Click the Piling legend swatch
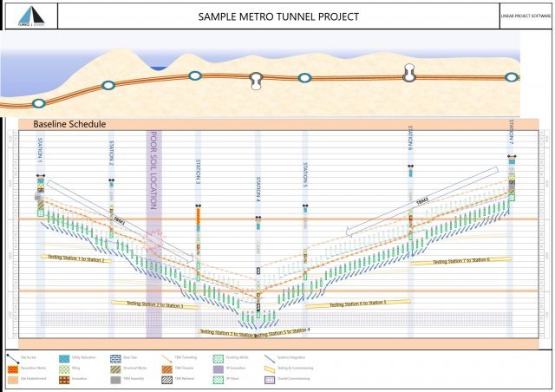This screenshot has height=392, width=555. tap(64, 369)
